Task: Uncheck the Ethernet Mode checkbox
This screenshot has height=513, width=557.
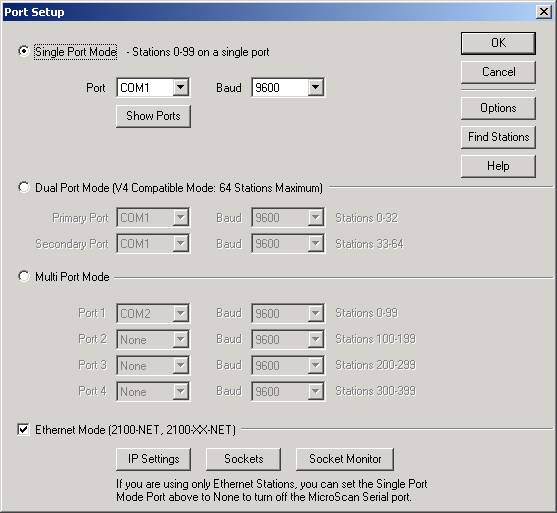Action: tap(23, 430)
